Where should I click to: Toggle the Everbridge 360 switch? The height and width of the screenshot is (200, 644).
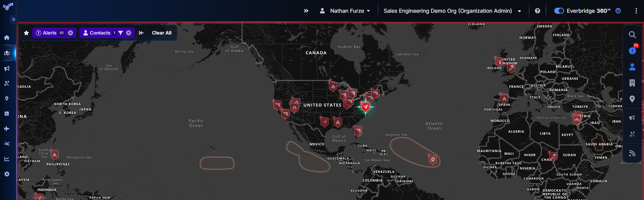tap(559, 11)
